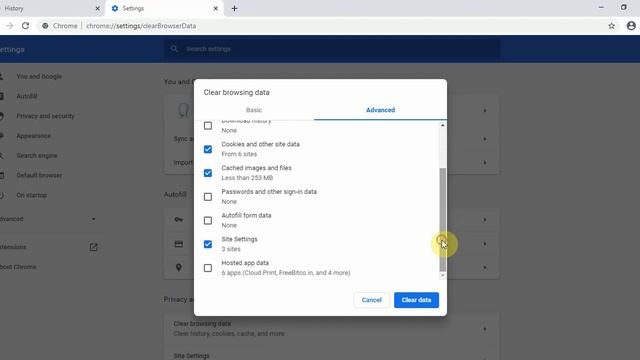Uncheck Cached images and files
Screen dimensions: 640x360
(x=208, y=173)
